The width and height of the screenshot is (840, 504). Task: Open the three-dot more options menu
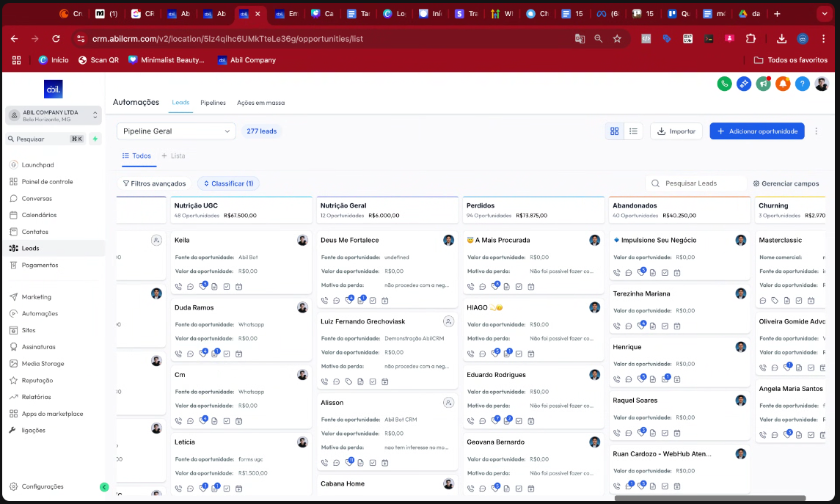816,131
